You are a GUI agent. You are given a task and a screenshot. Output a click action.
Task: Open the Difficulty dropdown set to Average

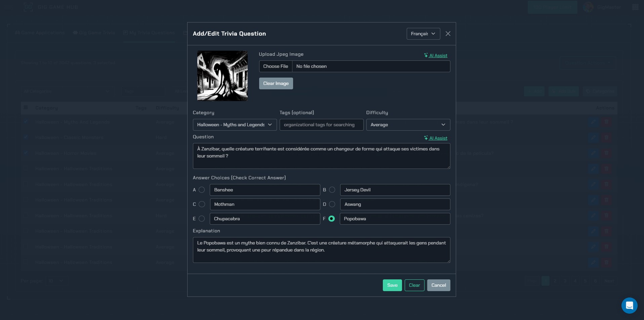pyautogui.click(x=408, y=125)
